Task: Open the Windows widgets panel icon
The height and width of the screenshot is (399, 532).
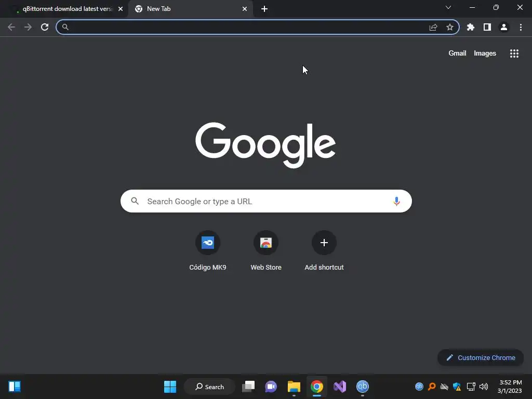Action: pyautogui.click(x=15, y=387)
